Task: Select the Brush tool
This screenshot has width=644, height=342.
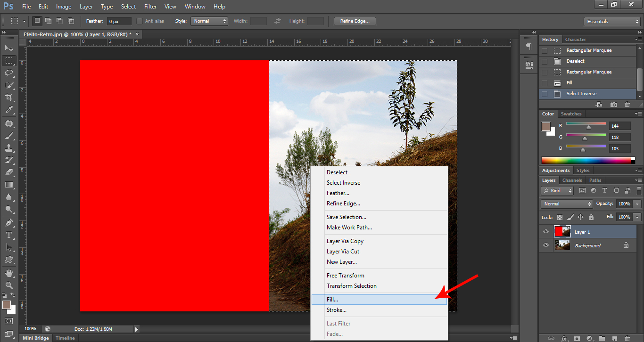Action: pos(9,136)
